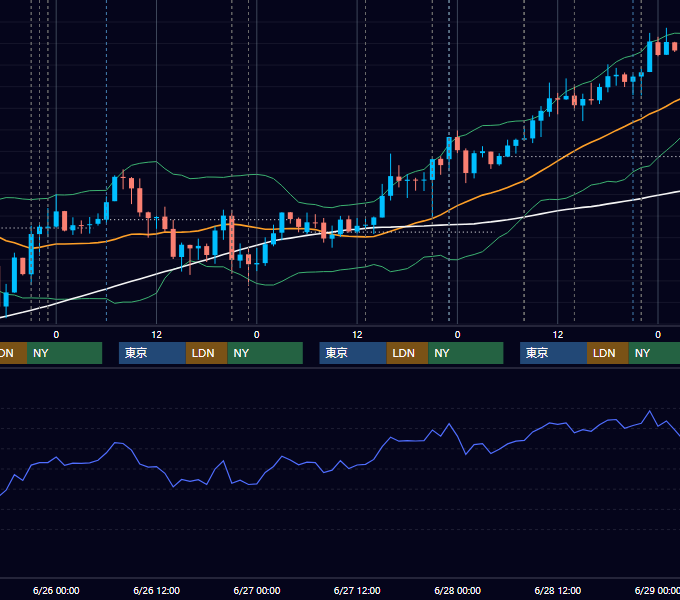Select the 6/27 00:00 date label

coord(257,590)
